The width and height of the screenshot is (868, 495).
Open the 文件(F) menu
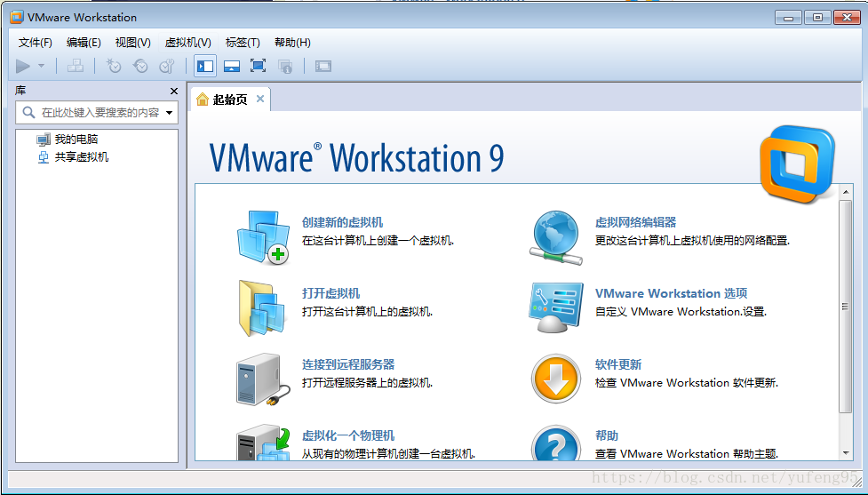(35, 43)
